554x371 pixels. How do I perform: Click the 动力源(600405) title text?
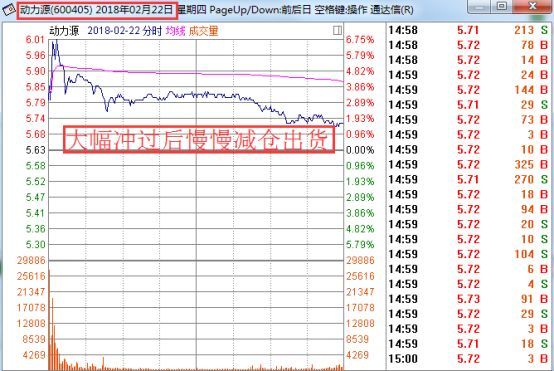[x=56, y=10]
